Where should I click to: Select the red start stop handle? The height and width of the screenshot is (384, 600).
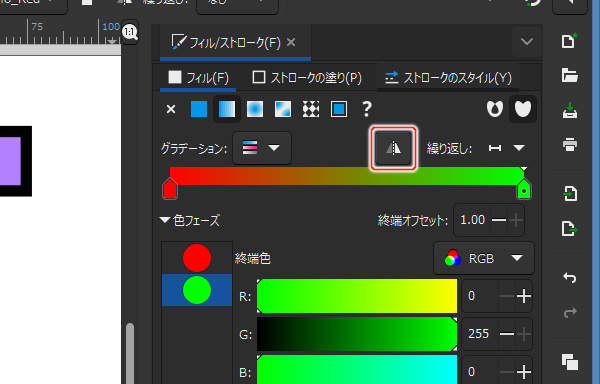tap(170, 189)
